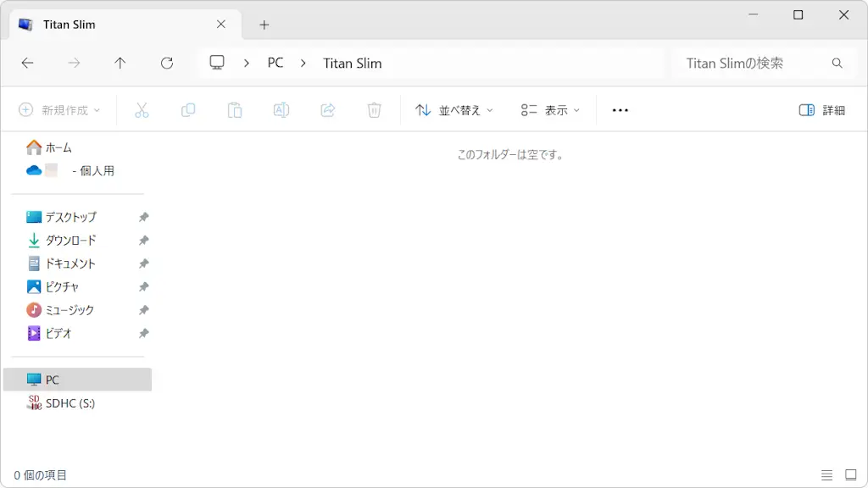Open the 表示 view dropdown
The width and height of the screenshot is (868, 488).
(x=551, y=110)
